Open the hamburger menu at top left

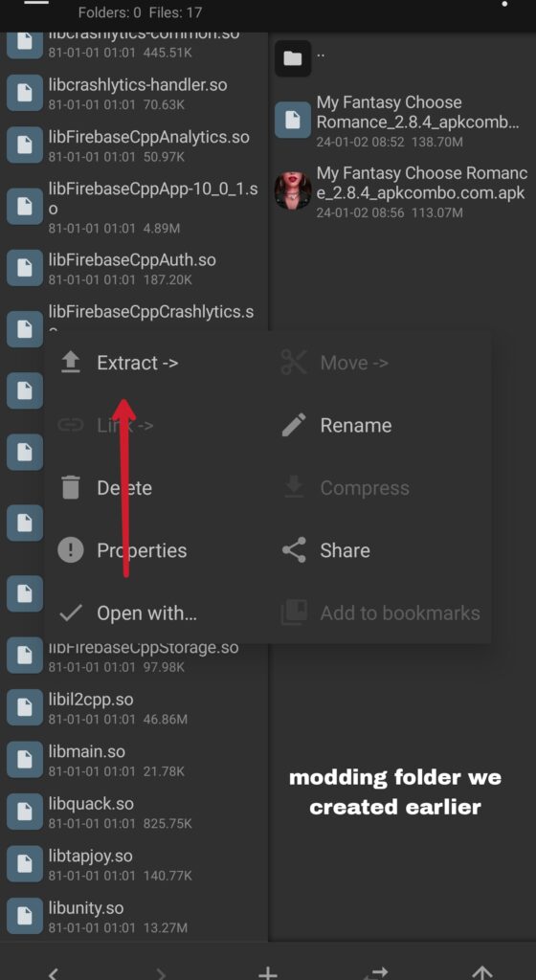point(35,3)
